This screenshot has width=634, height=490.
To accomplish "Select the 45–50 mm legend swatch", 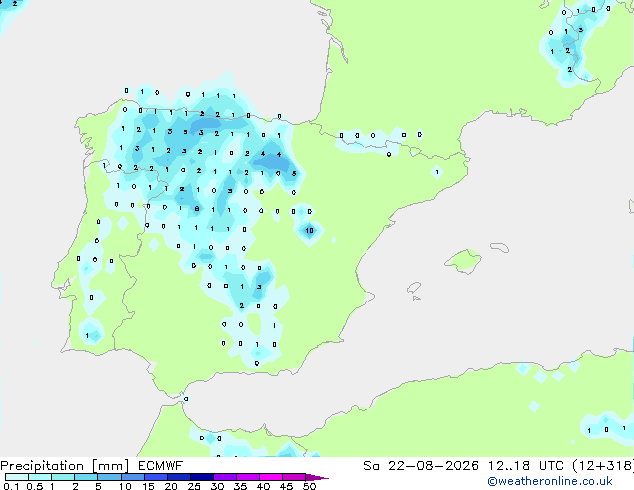I will click(294, 477).
